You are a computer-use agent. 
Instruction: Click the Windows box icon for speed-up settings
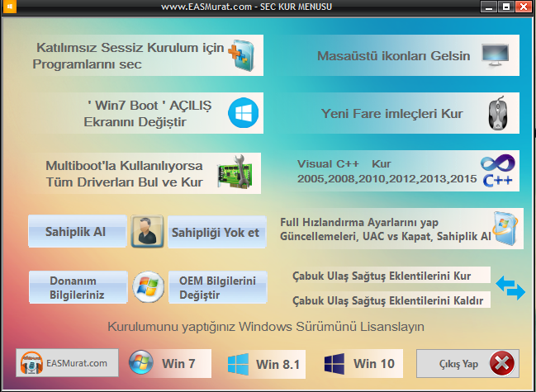505,228
